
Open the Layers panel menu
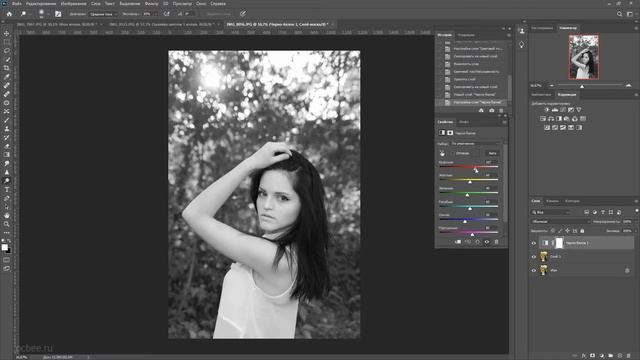pos(636,201)
